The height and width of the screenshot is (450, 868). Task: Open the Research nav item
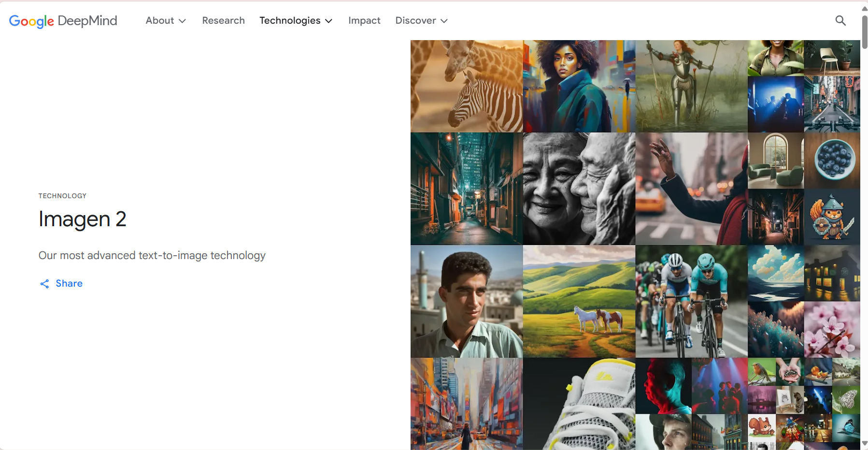[x=223, y=20]
